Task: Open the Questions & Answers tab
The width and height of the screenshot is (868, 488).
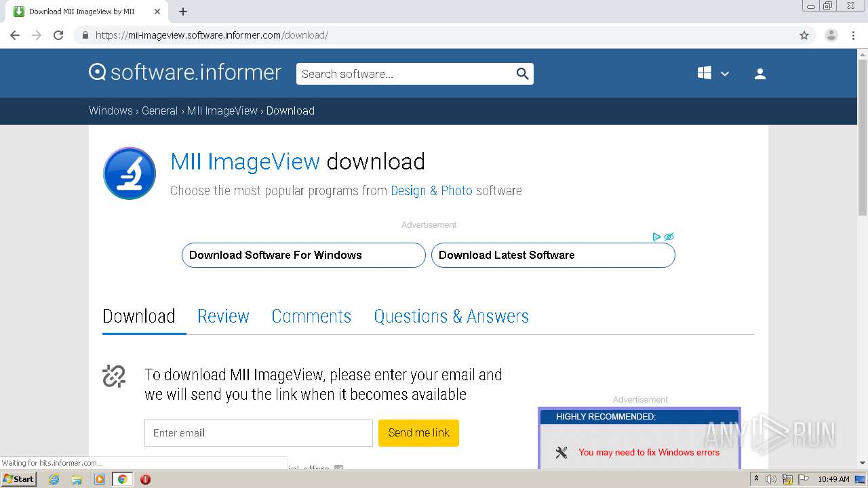Action: point(451,316)
